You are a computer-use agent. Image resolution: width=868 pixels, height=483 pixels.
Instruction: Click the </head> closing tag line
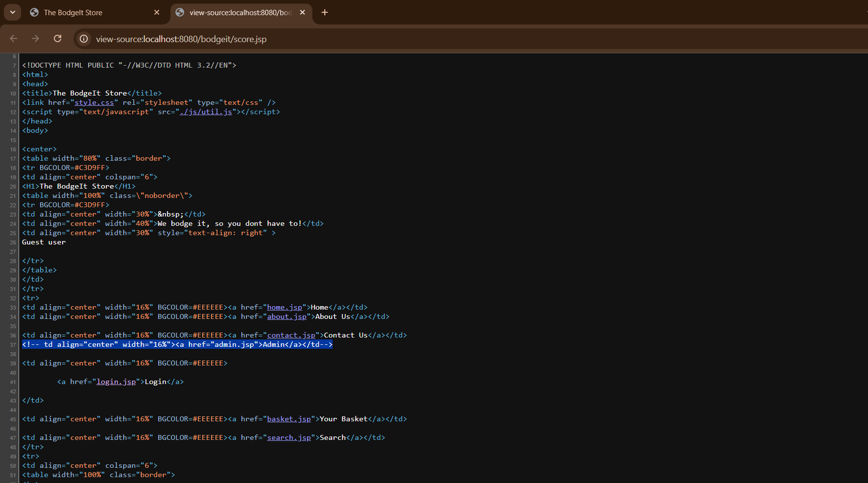pyautogui.click(x=37, y=121)
